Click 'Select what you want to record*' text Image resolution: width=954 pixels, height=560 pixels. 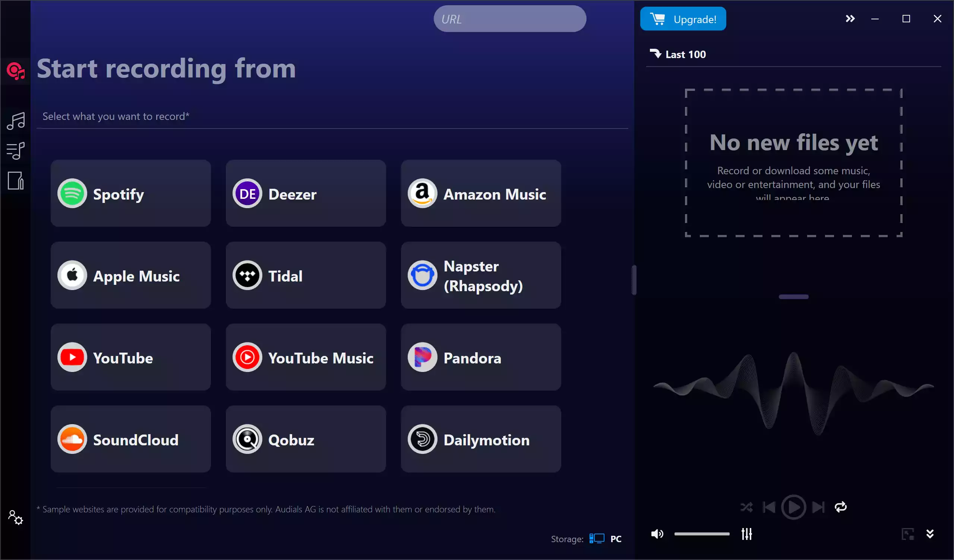[116, 116]
